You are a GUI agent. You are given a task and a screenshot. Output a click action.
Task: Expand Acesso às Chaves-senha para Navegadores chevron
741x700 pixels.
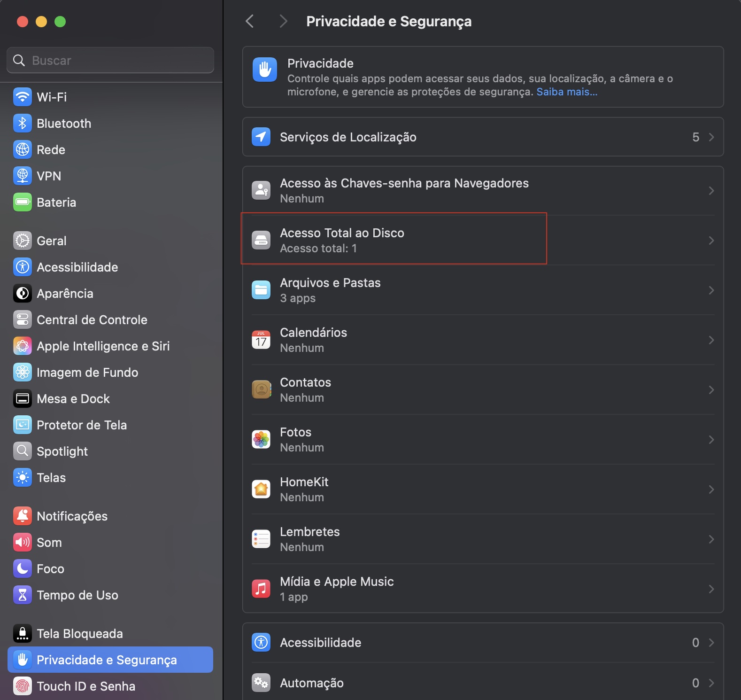pos(711,191)
